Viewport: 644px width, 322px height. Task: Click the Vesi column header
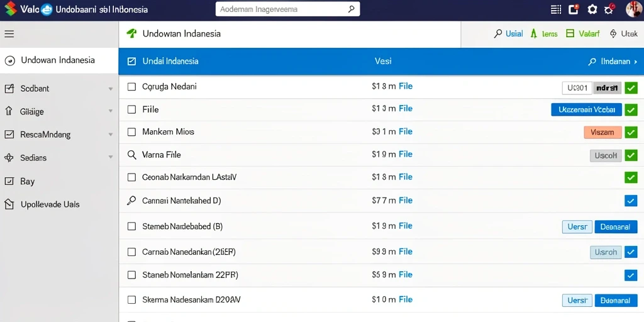[x=383, y=61]
